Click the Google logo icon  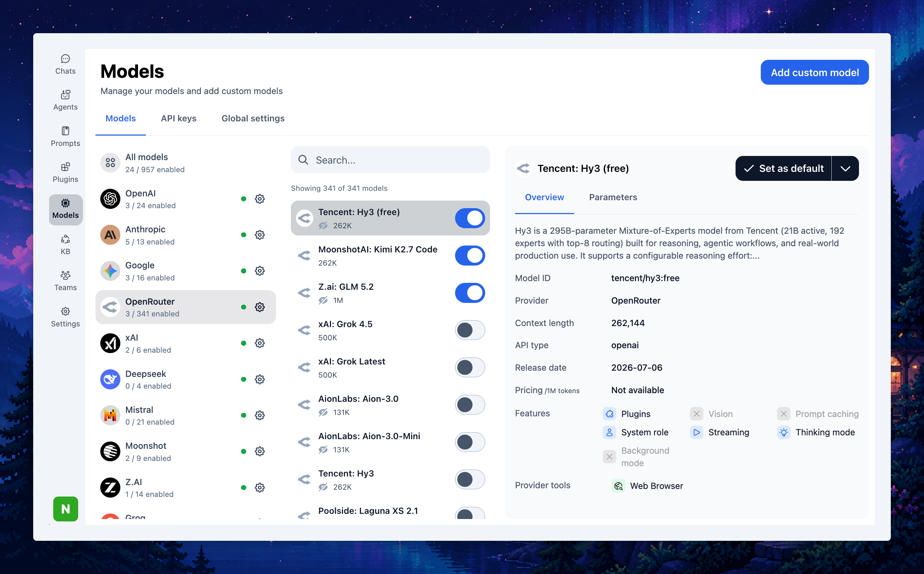(110, 271)
